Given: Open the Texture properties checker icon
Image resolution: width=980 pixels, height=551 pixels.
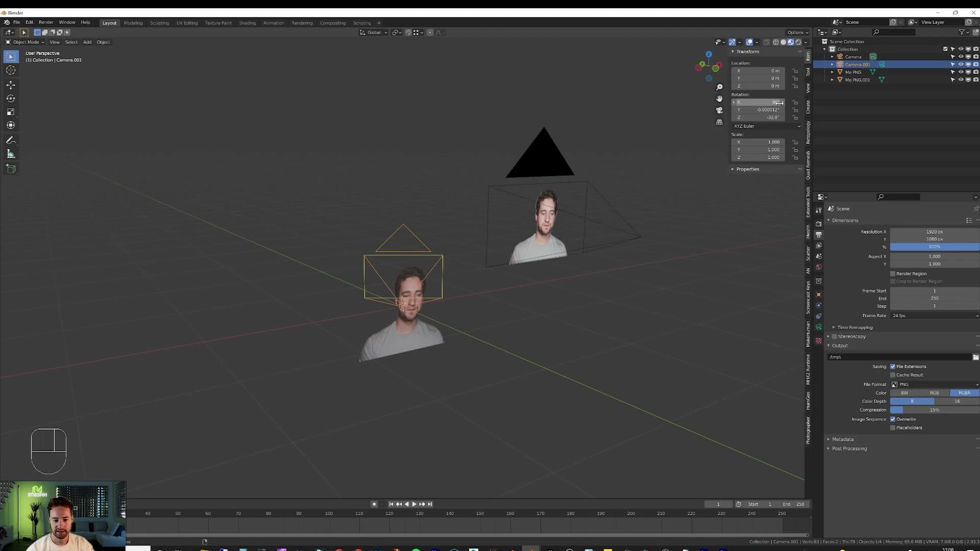Looking at the screenshot, I should pyautogui.click(x=819, y=340).
